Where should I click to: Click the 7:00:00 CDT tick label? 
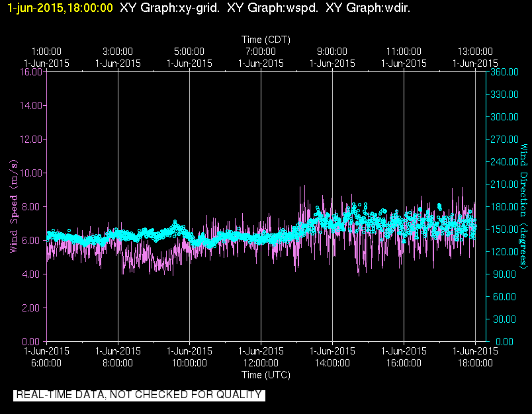[x=261, y=52]
